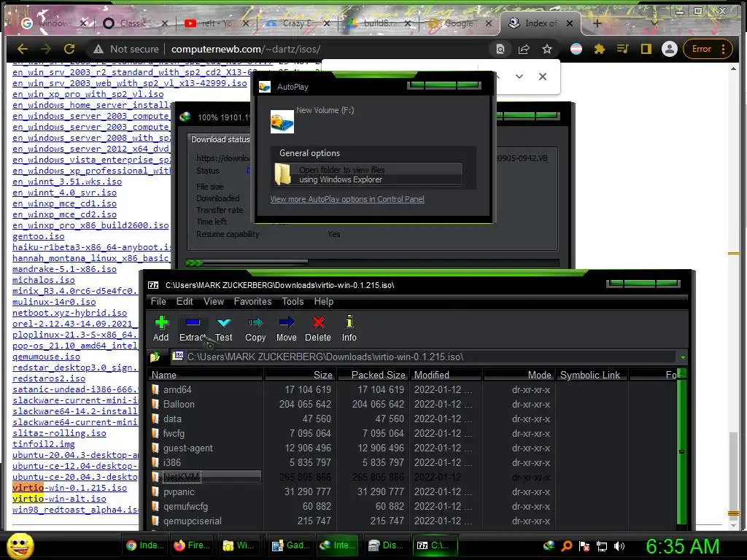Open michalos.iso download link
The image size is (747, 560).
43,280
